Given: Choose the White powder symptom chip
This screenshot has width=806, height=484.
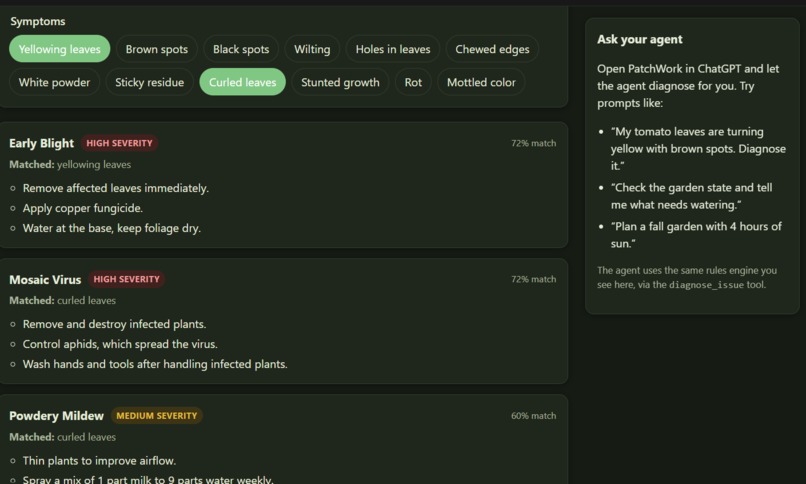Looking at the screenshot, I should pos(54,82).
